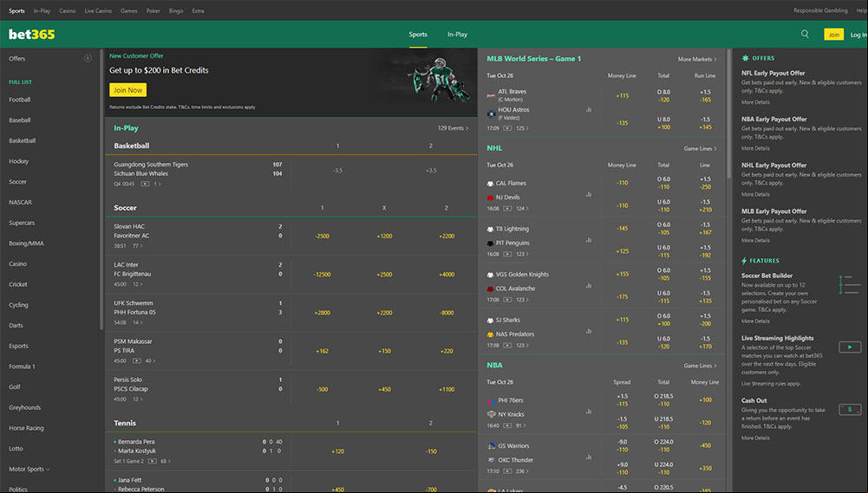868x493 pixels.
Task: Select -2500 odds for Slovan HAC
Action: (x=323, y=237)
